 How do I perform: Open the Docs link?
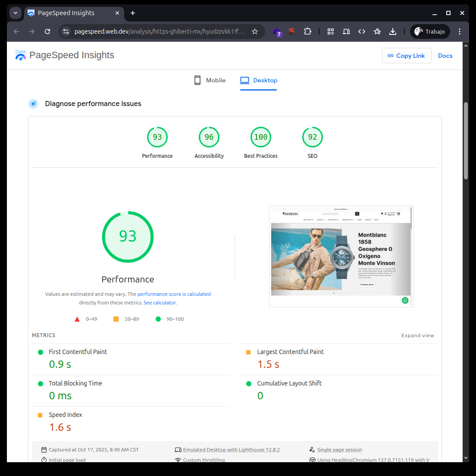[x=445, y=56]
